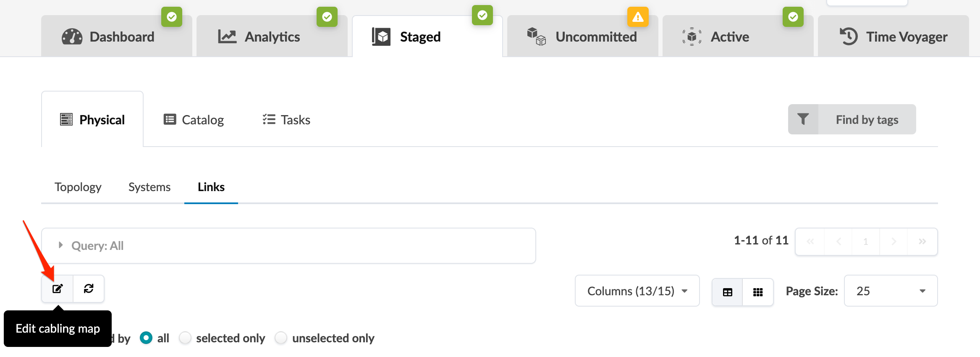Click the Edit cabling map icon
This screenshot has height=357, width=980.
click(58, 289)
